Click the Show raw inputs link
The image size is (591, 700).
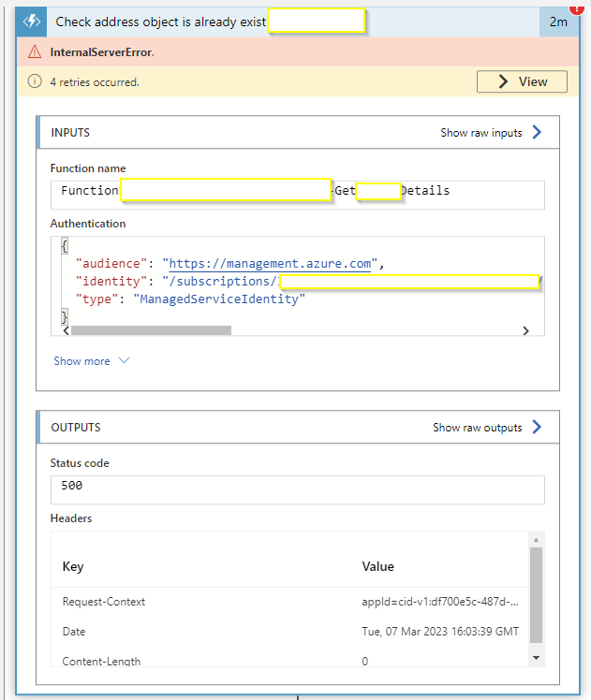(481, 133)
